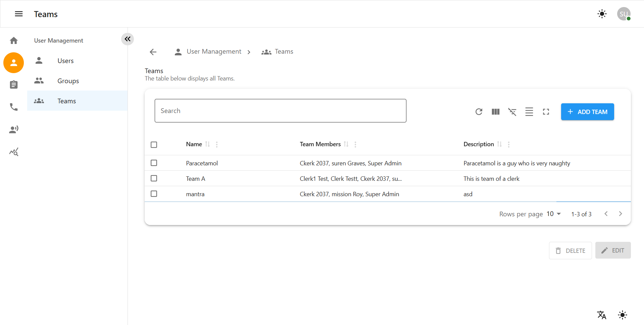Toggle the filters icon in table toolbar
Viewport: 644px width, 325px height.
click(512, 112)
